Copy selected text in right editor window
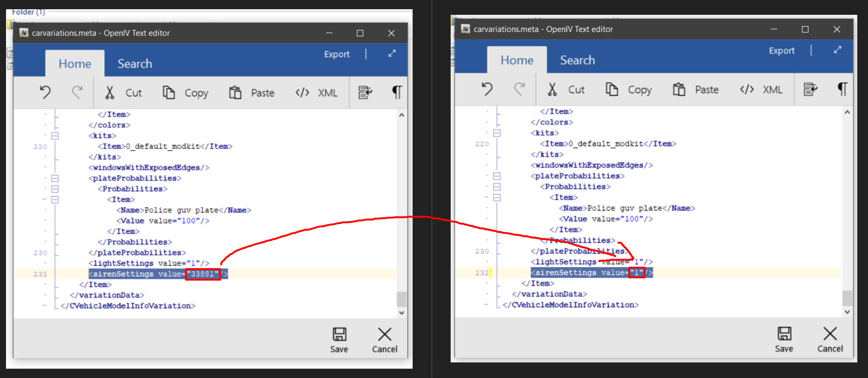 click(x=629, y=90)
